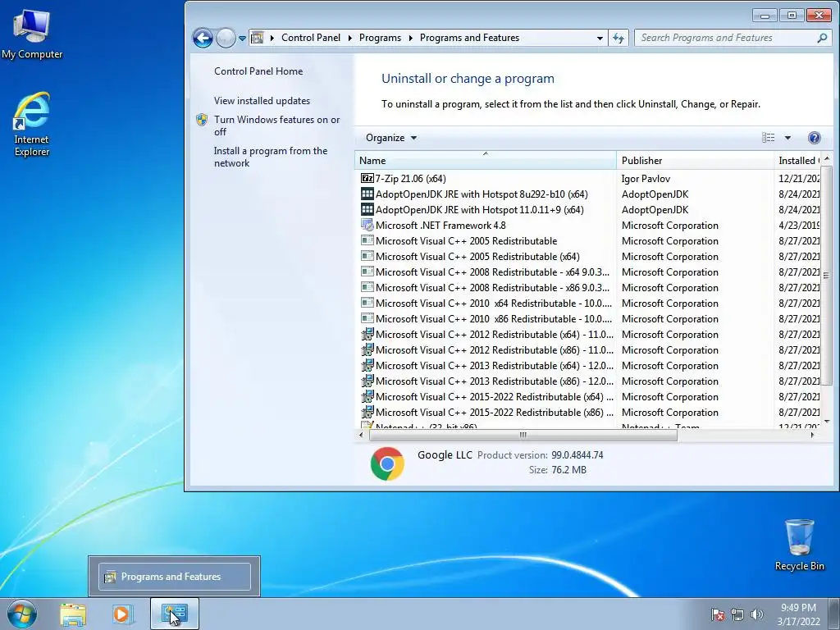Sort list by Publisher column header
The width and height of the screenshot is (840, 630).
point(695,160)
